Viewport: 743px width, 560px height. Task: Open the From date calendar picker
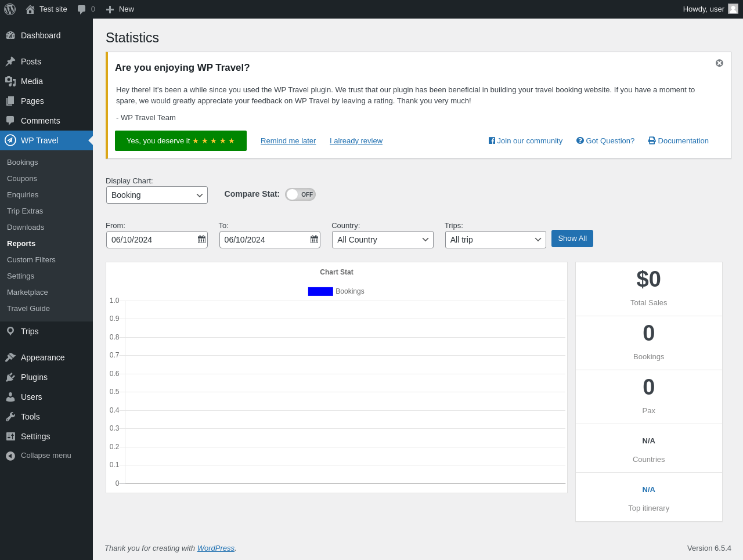201,240
